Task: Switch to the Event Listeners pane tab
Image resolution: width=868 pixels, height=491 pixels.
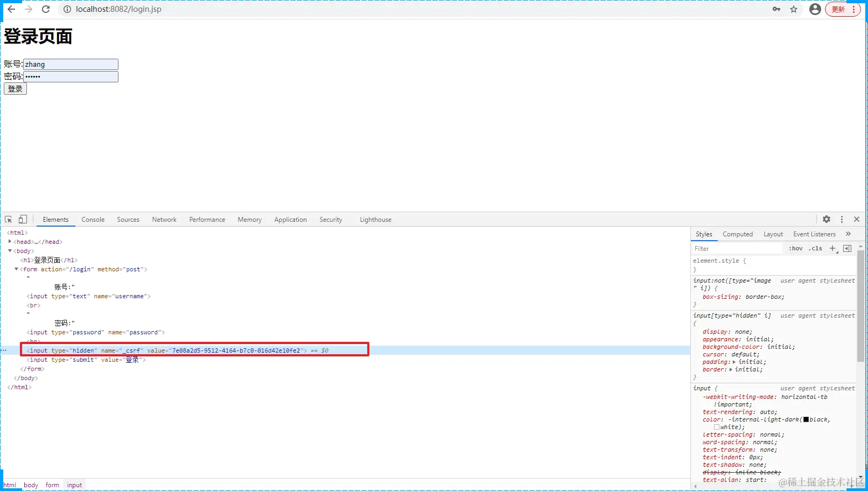Action: tap(814, 234)
